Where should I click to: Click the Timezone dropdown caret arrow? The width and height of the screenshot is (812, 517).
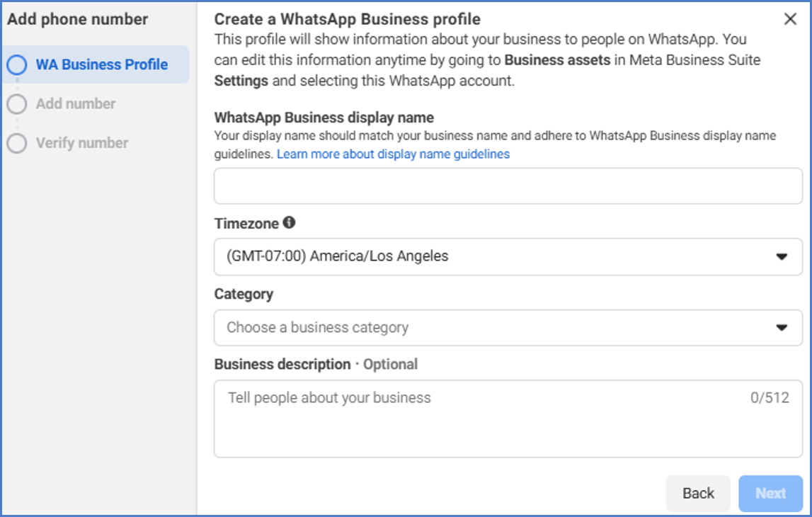[782, 256]
